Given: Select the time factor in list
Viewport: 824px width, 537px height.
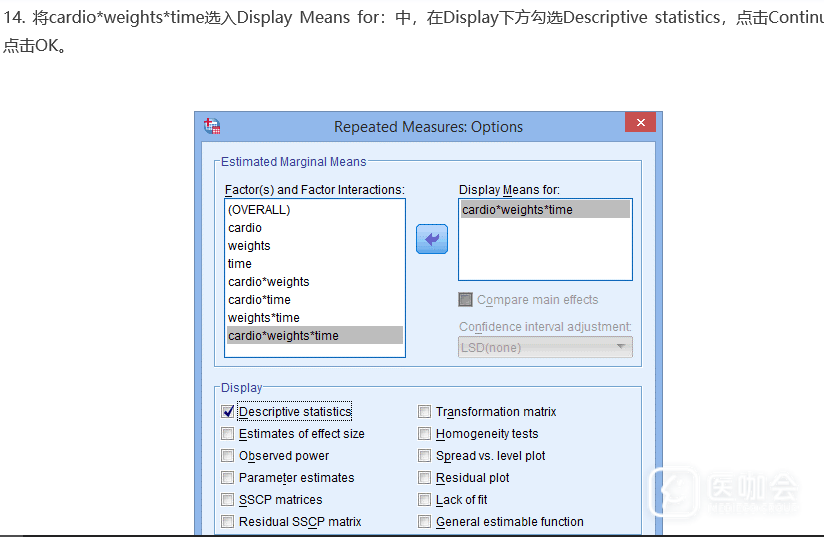Looking at the screenshot, I should [240, 264].
